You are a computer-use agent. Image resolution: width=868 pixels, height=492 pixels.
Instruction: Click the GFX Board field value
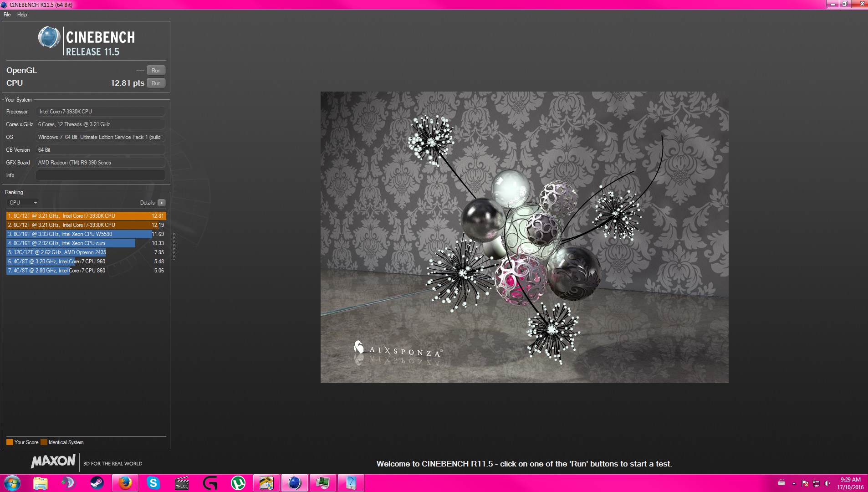tap(100, 163)
